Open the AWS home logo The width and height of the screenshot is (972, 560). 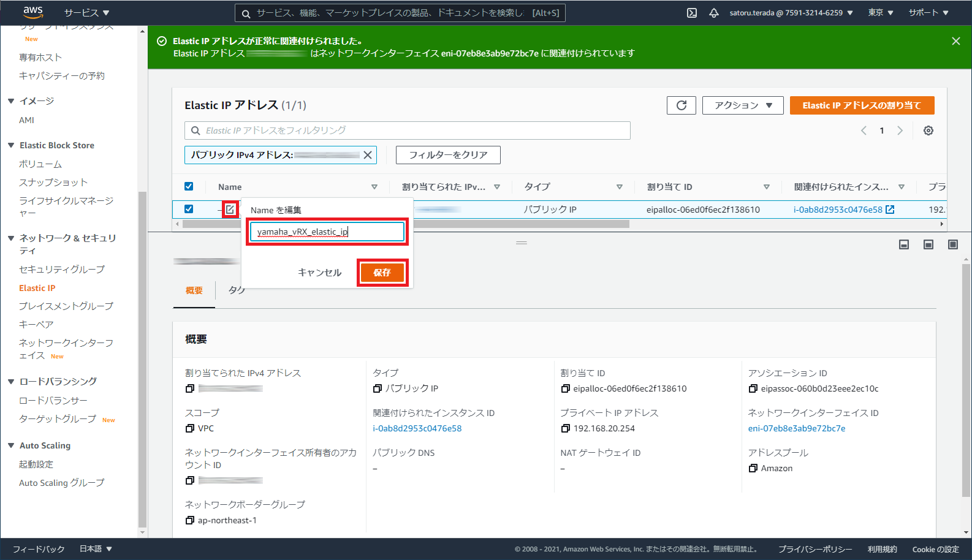(x=32, y=12)
